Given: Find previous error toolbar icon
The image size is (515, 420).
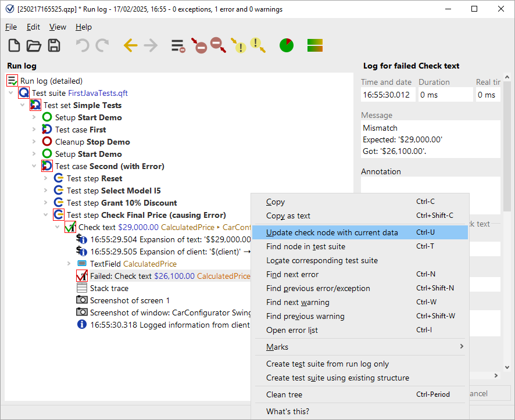Looking at the screenshot, I should pos(218,45).
